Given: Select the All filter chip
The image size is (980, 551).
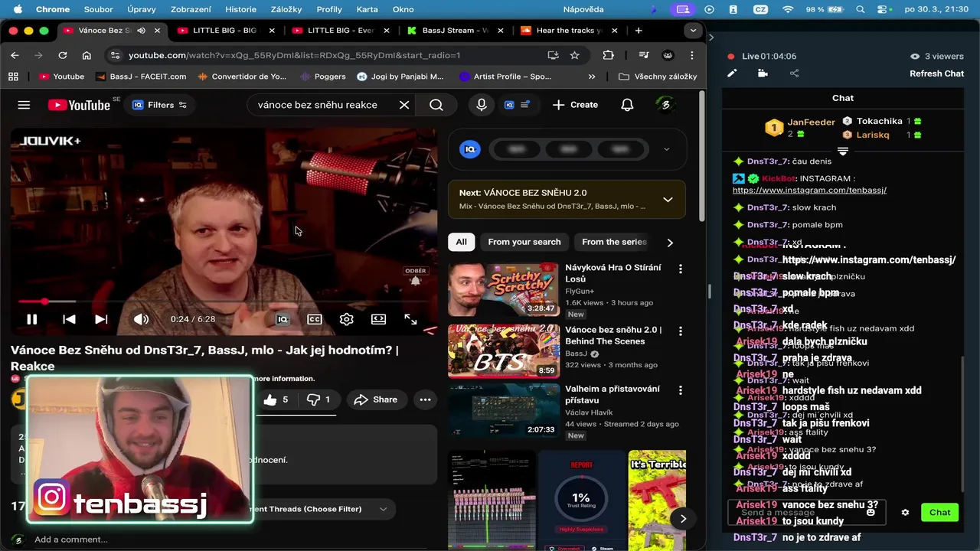Looking at the screenshot, I should (x=461, y=242).
